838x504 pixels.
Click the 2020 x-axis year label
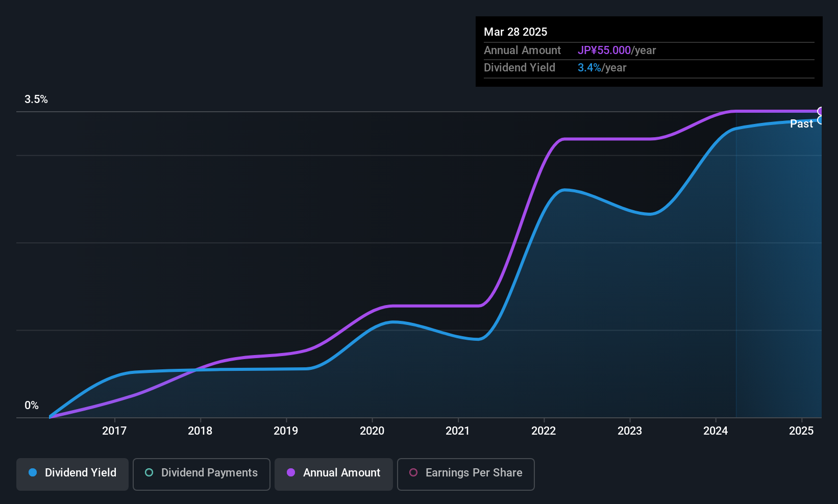click(372, 431)
